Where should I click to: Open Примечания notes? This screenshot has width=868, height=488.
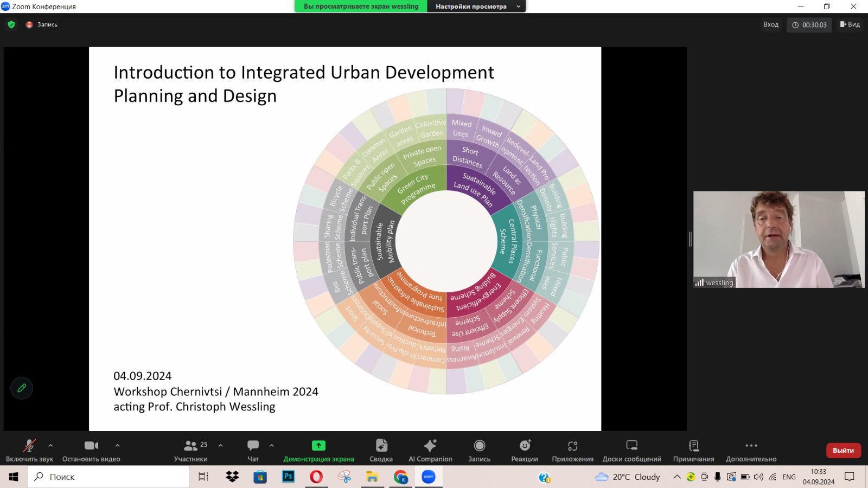693,451
